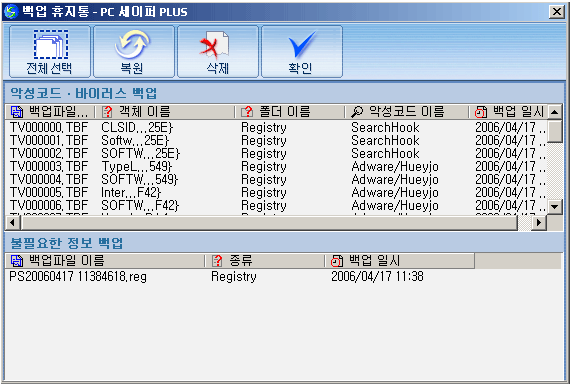Click the vertical scrollbar thumb

[x=555, y=131]
